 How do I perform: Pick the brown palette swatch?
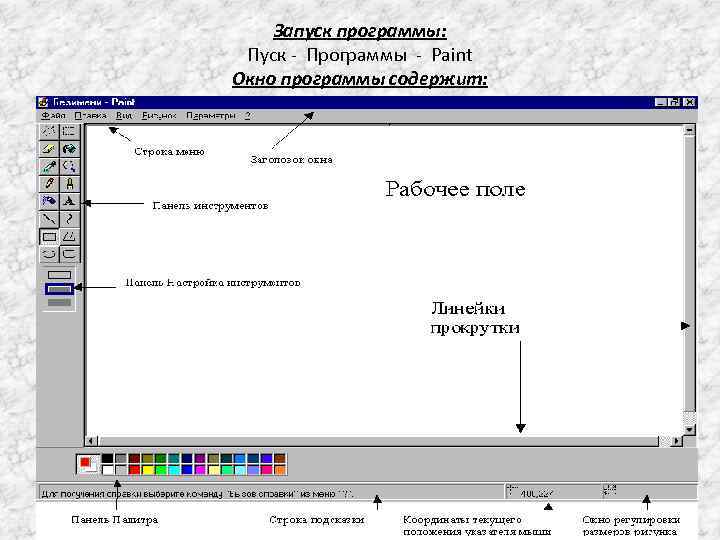click(x=280, y=458)
